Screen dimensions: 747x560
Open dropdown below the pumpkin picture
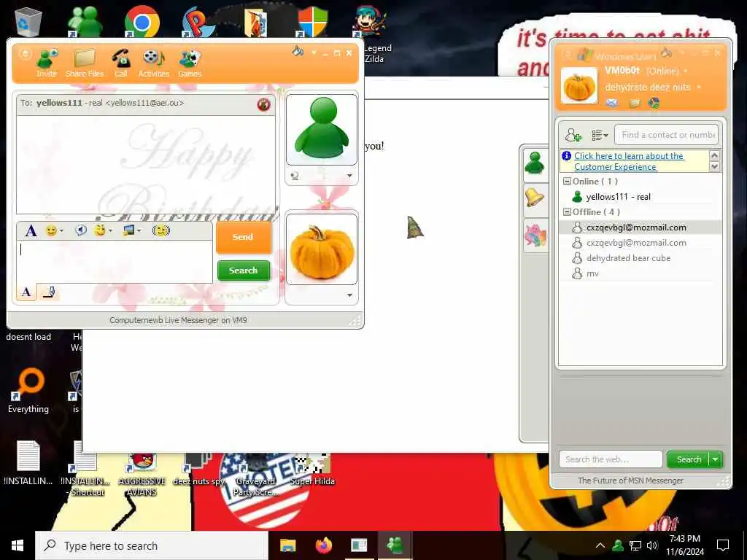[349, 295]
